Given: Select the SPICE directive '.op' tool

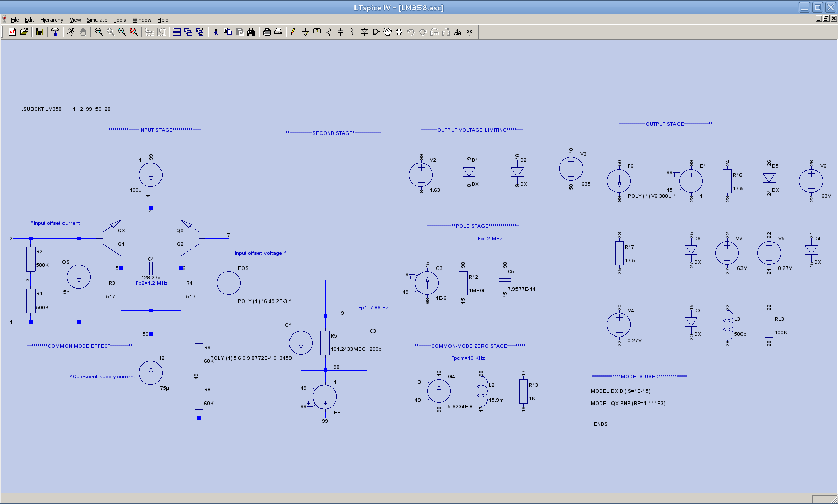Looking at the screenshot, I should [x=469, y=32].
